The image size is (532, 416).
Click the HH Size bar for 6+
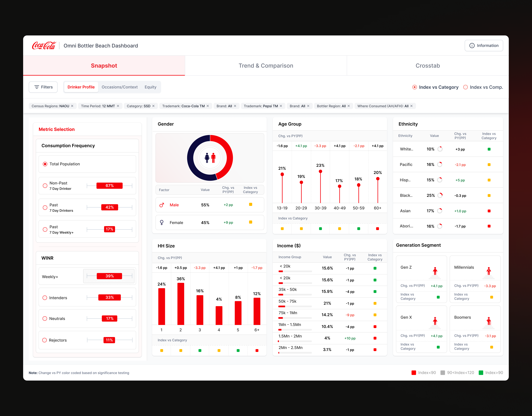257,311
